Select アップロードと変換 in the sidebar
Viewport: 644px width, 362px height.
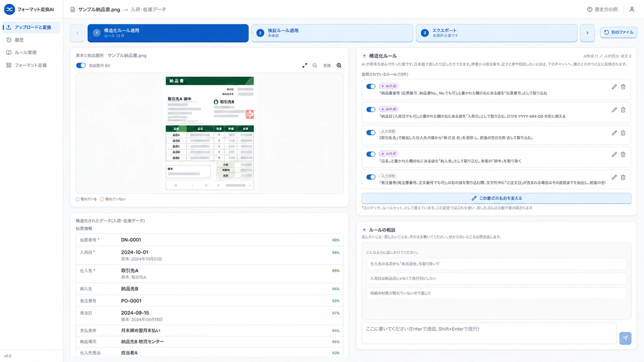click(x=31, y=27)
